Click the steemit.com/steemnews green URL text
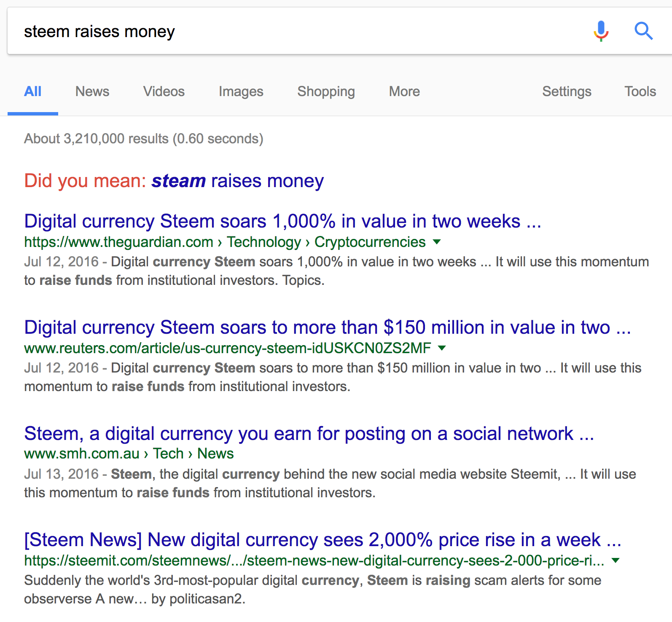Viewport: 672px width, 622px height. (x=314, y=560)
